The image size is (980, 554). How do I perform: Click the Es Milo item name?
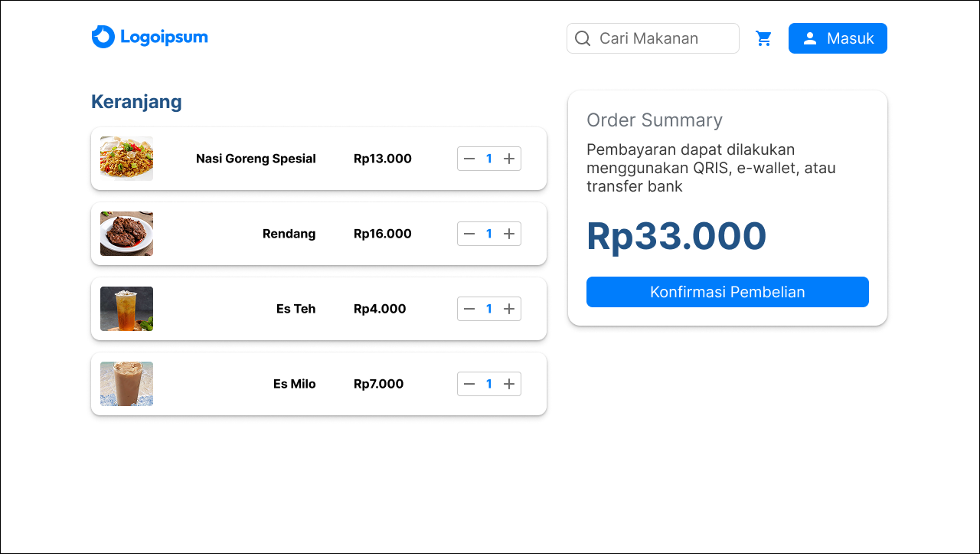point(294,384)
